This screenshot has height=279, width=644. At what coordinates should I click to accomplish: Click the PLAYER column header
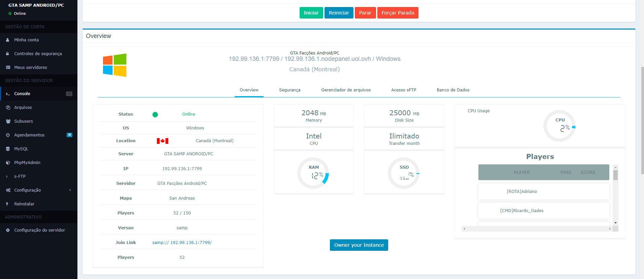pyautogui.click(x=521, y=172)
